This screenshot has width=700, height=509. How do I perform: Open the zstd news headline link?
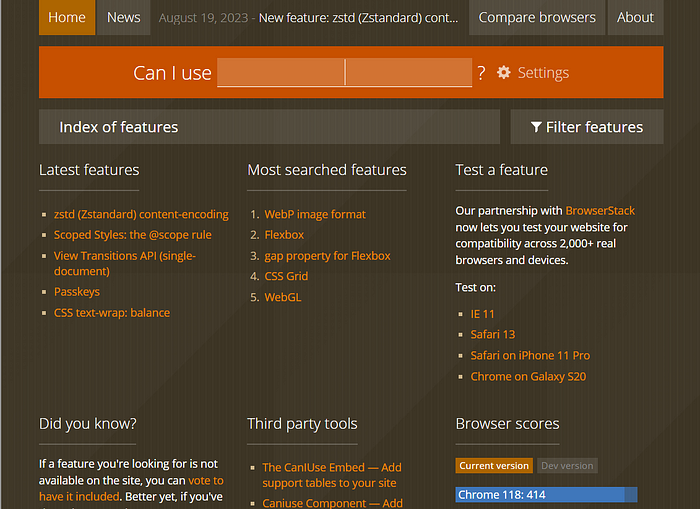pyautogui.click(x=358, y=18)
